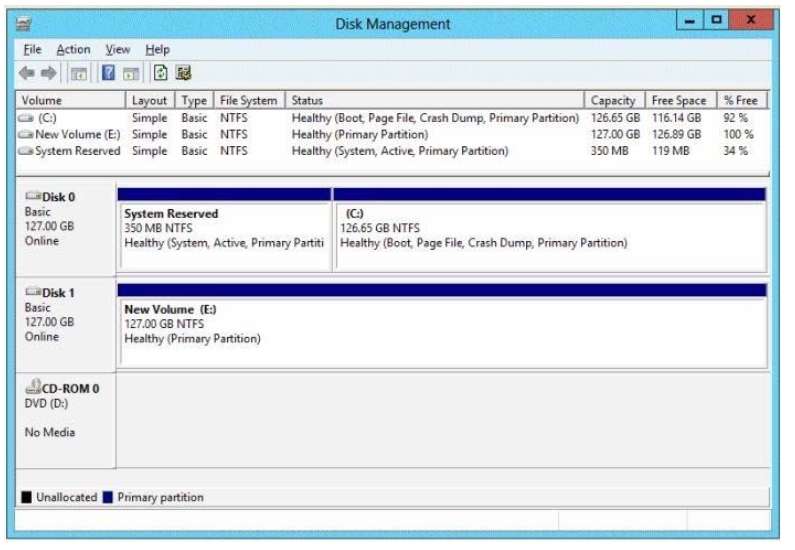
Task: Open the Action menu
Action: click(73, 49)
